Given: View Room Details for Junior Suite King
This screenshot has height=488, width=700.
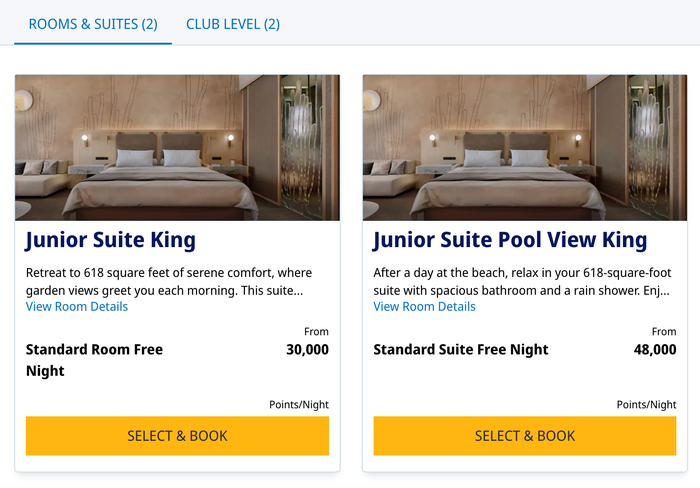Looking at the screenshot, I should click(77, 307).
